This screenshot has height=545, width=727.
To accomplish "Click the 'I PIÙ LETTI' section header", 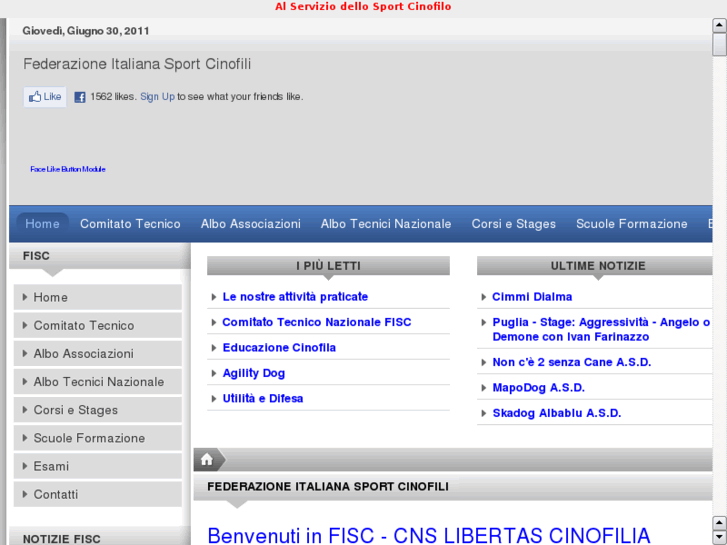I will coord(328,266).
